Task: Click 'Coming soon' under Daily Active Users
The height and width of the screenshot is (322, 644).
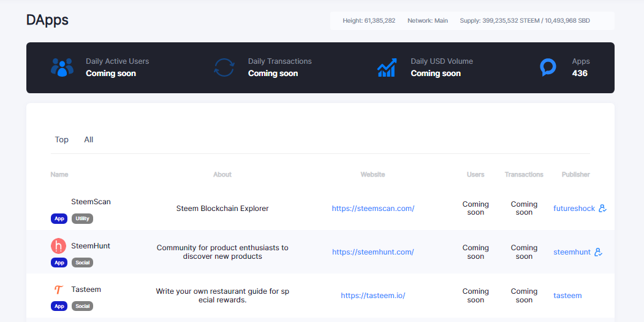Action: 111,73
